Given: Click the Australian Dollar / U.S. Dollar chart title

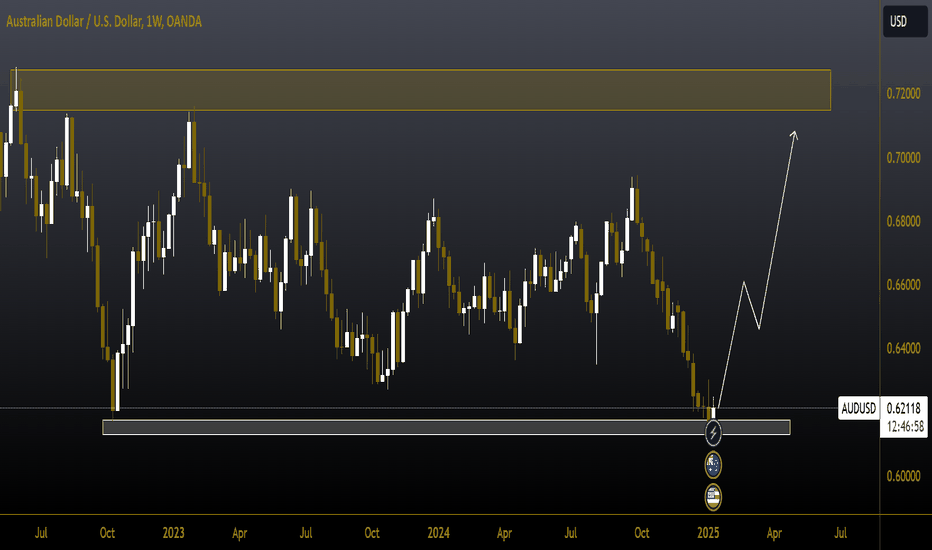Looking at the screenshot, I should coord(104,21).
